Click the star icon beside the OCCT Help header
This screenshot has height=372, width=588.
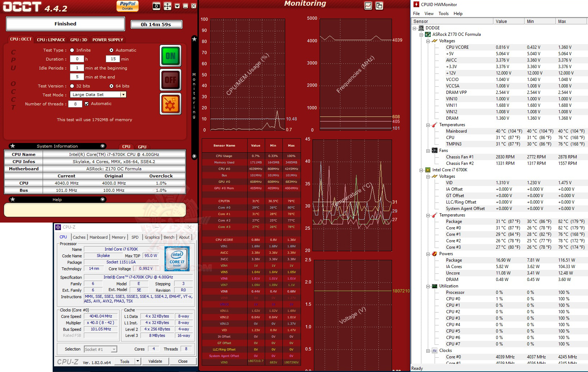click(13, 199)
